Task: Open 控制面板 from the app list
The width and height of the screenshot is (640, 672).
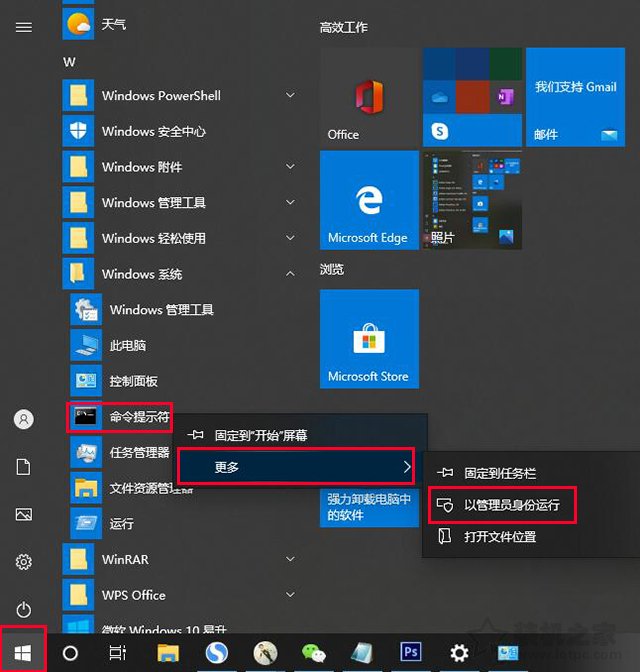Action: (133, 381)
